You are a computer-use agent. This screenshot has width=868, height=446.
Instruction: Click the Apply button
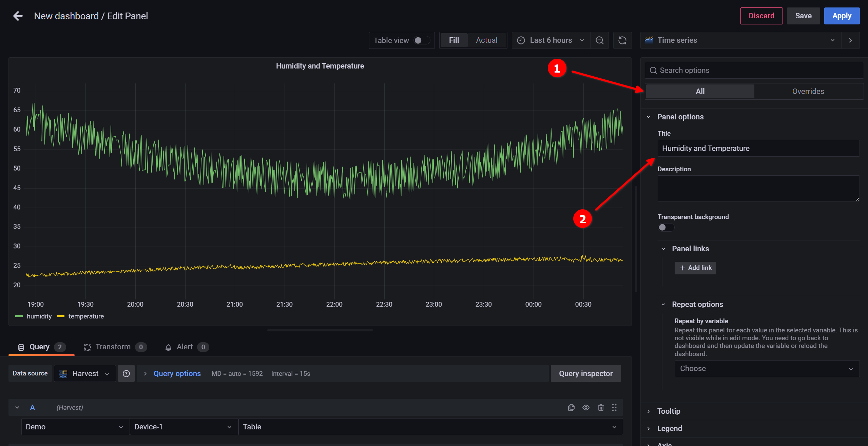point(842,16)
